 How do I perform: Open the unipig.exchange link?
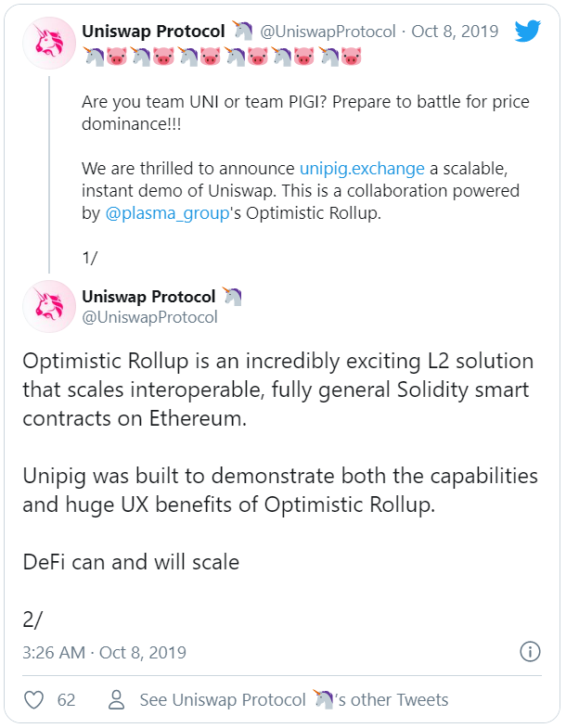point(362,169)
